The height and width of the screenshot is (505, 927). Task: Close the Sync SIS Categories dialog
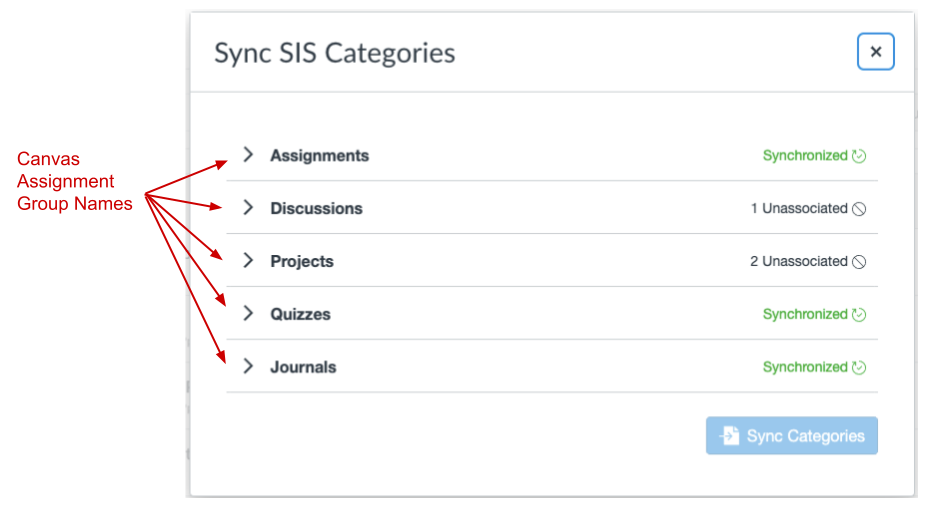click(875, 52)
